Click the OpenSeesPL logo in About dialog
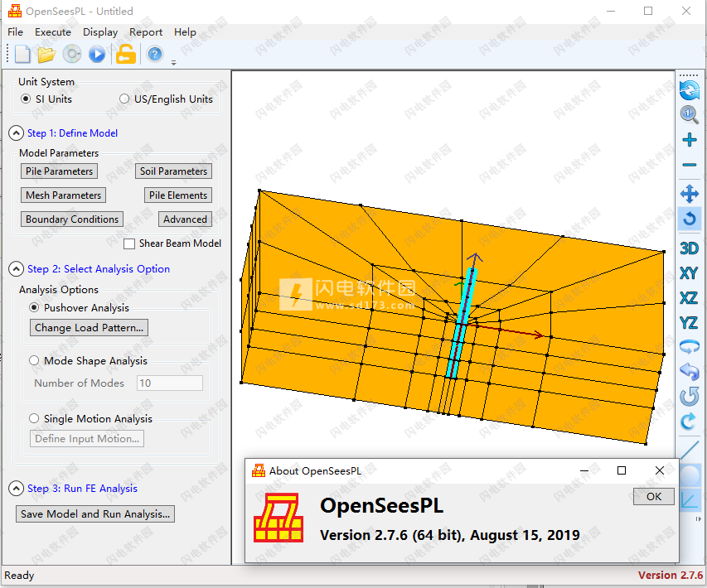Screen dimensions: 707x588 pyautogui.click(x=278, y=518)
